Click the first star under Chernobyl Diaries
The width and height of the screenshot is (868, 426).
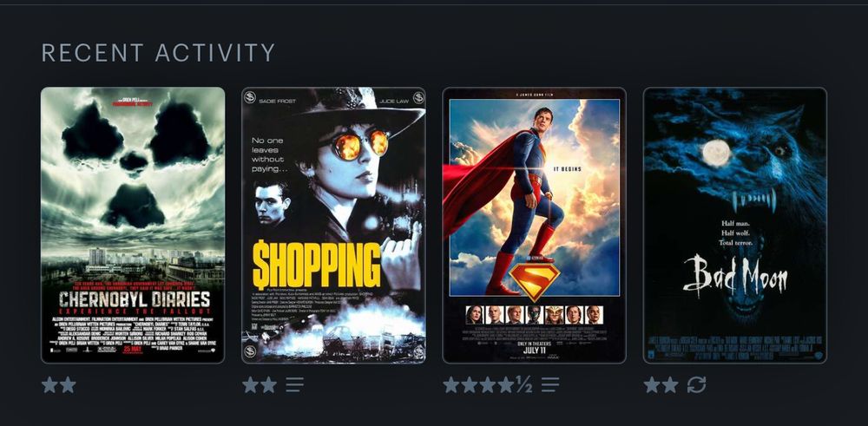(x=49, y=384)
